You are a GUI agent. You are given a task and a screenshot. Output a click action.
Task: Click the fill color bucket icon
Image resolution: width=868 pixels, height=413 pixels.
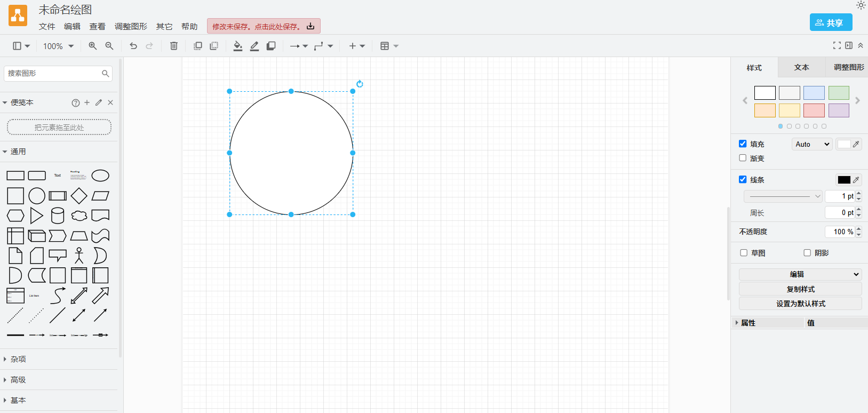238,46
